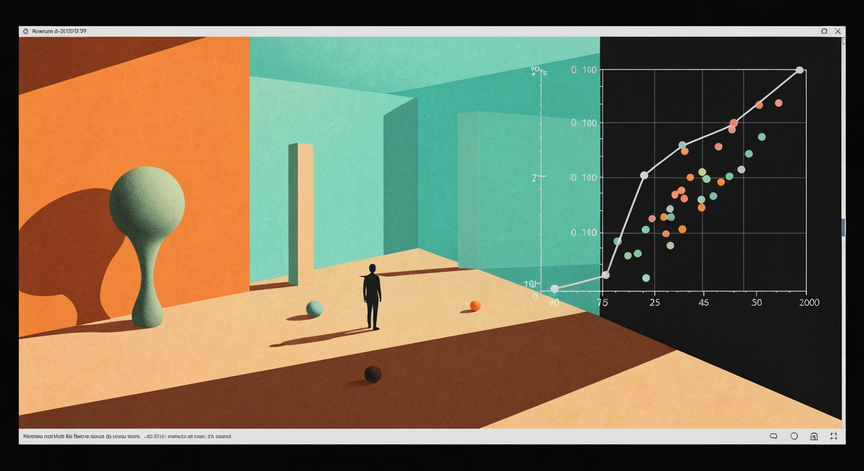Image resolution: width=864 pixels, height=471 pixels.
Task: Click the shield-shaped icon in status bar
Action: pos(794,436)
